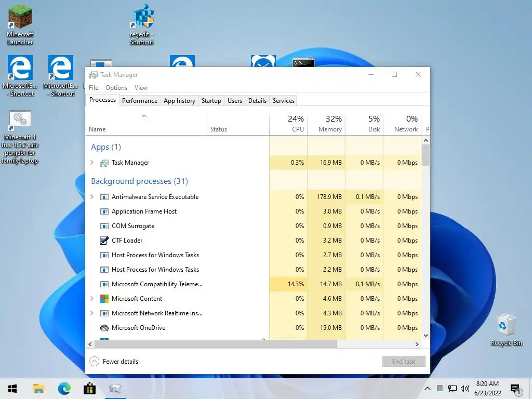The image size is (532, 399).
Task: Click the End task button
Action: coord(403,362)
